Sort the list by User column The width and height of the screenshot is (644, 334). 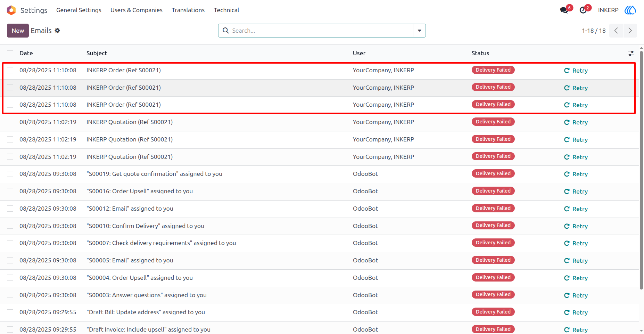[359, 53]
